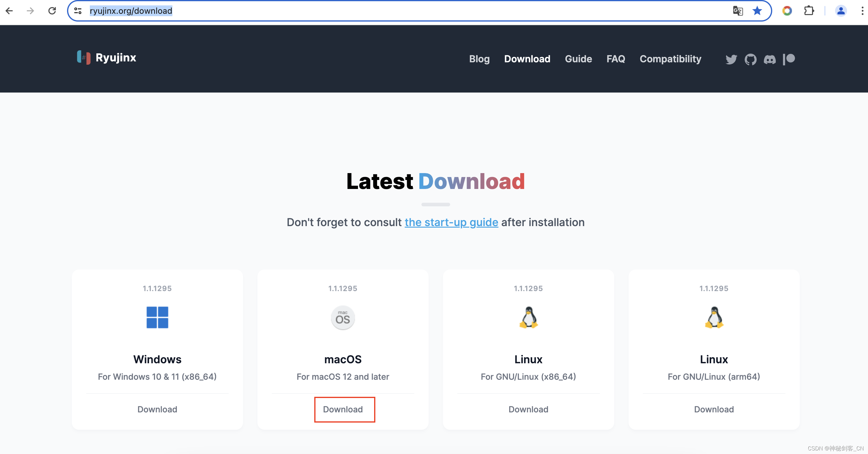This screenshot has width=868, height=454.
Task: Click the macOS card heading
Action: [343, 359]
